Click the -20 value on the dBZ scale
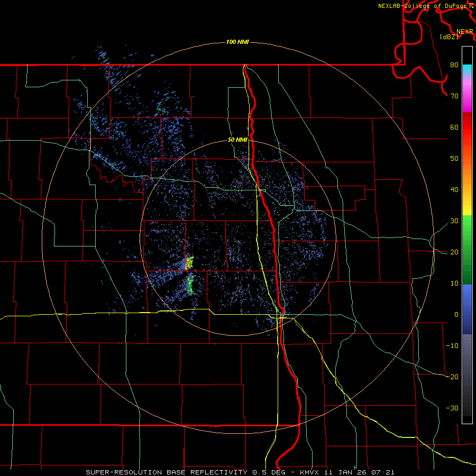Viewport: 476px width, 476px height. 452,377
